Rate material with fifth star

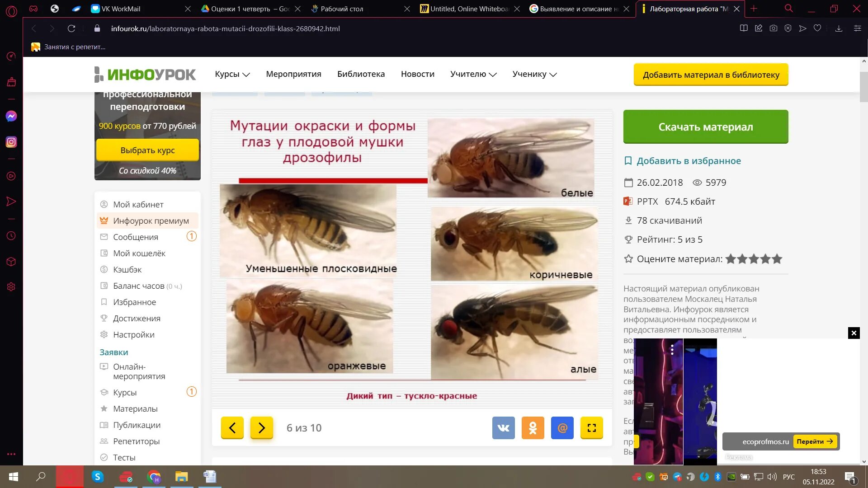(x=777, y=259)
